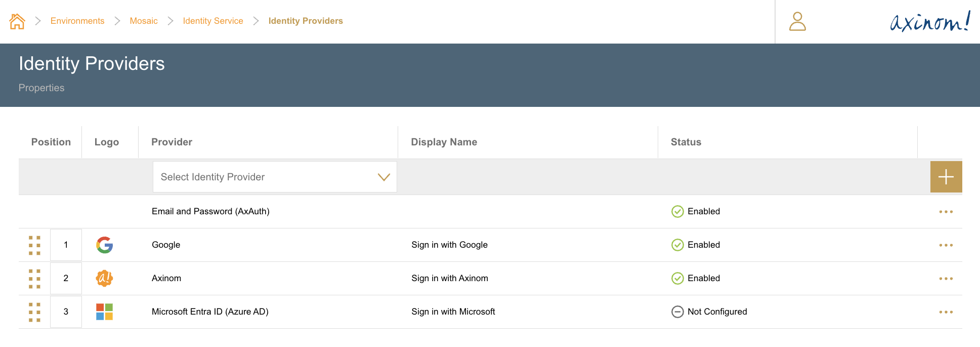Open the three-dot menu for Google
The width and height of the screenshot is (980, 347).
coord(946,245)
